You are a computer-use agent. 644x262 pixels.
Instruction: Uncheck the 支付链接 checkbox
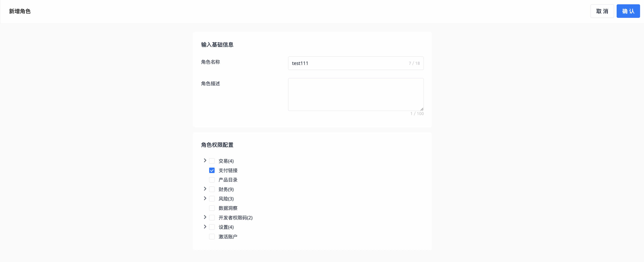point(212,170)
